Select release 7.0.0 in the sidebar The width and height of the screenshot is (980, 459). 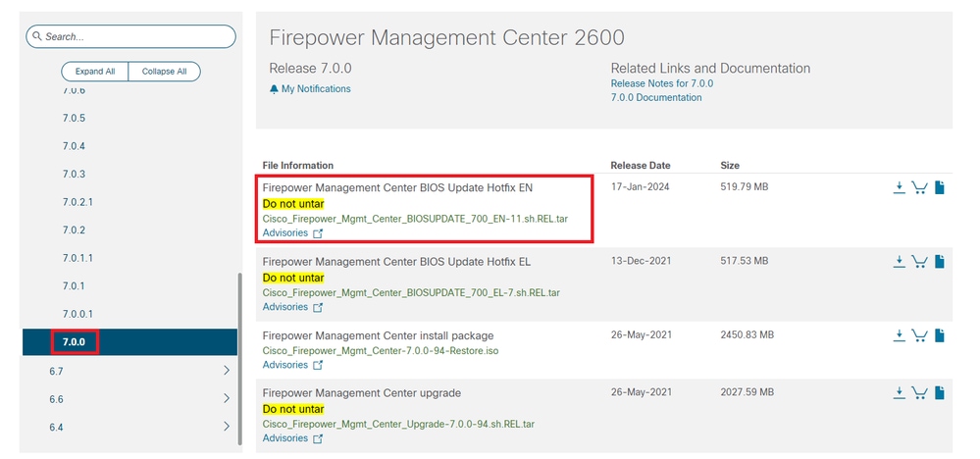click(76, 341)
